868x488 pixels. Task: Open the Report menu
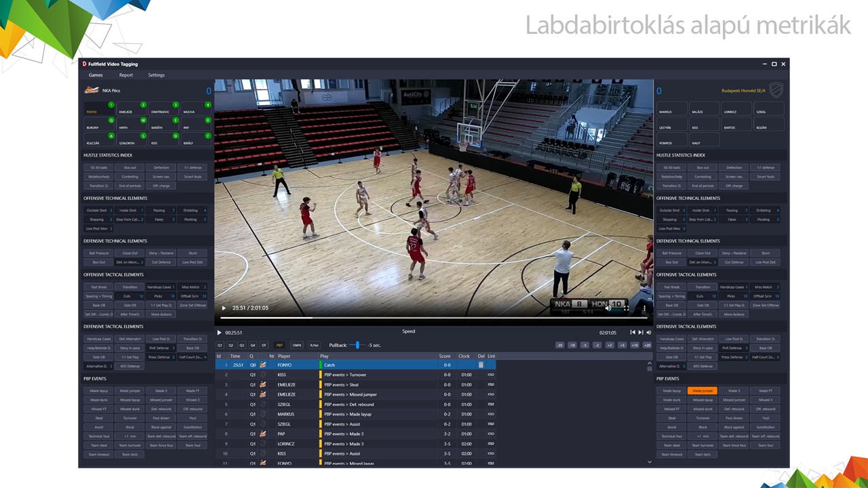[126, 75]
